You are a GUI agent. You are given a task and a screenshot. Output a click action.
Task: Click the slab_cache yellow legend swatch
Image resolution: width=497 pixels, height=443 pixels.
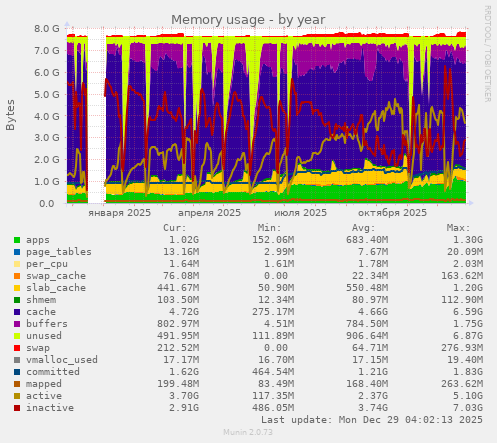point(17,288)
